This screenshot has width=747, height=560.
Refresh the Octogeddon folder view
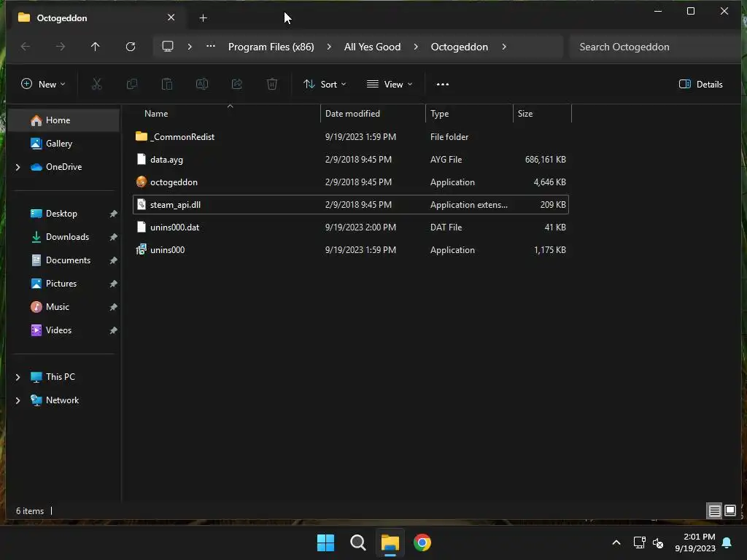tap(131, 47)
